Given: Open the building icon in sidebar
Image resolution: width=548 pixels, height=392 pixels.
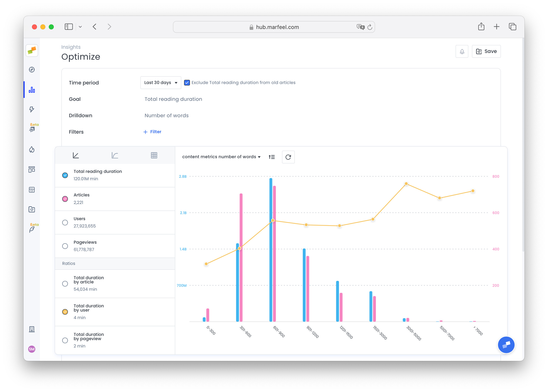Looking at the screenshot, I should pos(32,329).
